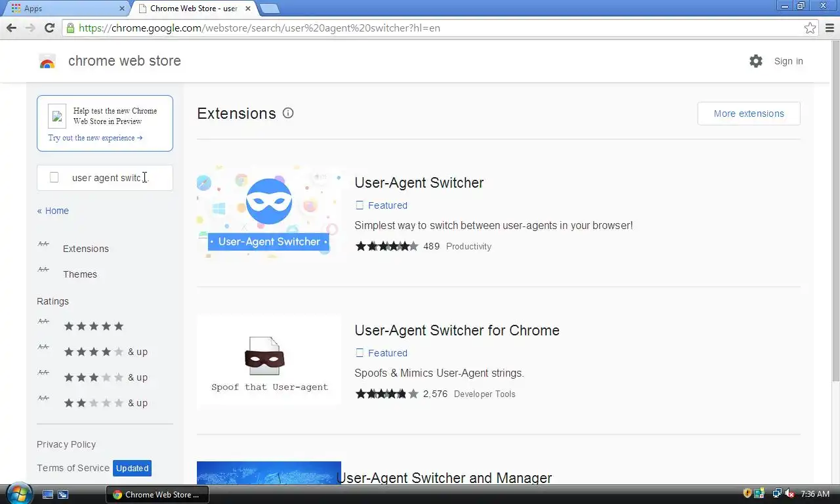
Task: Close the Apps tab
Action: (122, 9)
